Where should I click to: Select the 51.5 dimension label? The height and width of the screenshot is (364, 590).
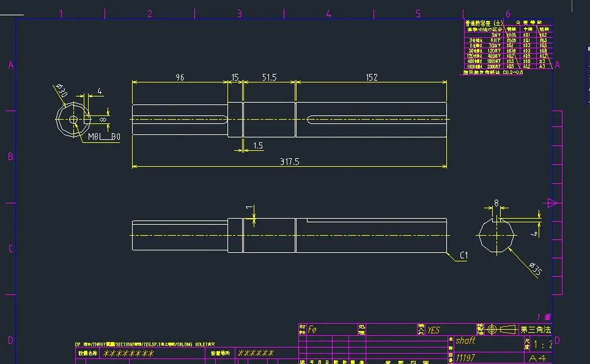tap(269, 78)
